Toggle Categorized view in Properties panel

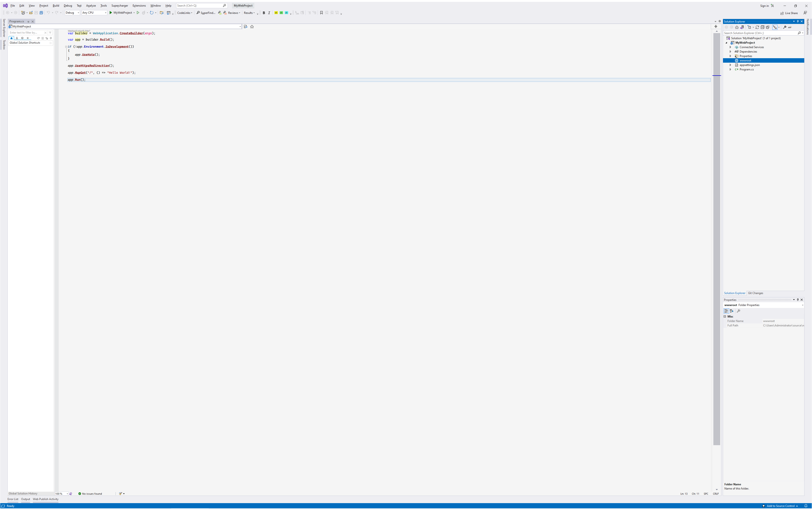pyautogui.click(x=726, y=311)
